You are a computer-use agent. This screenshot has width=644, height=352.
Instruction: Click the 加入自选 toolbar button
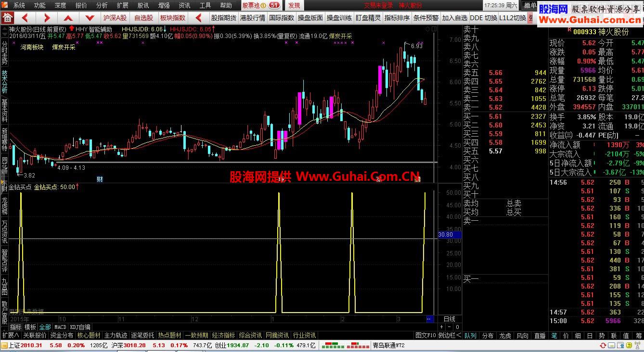coord(455,18)
